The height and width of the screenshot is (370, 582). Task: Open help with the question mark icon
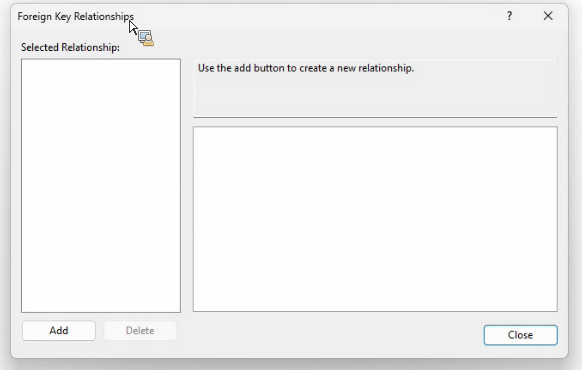click(510, 16)
